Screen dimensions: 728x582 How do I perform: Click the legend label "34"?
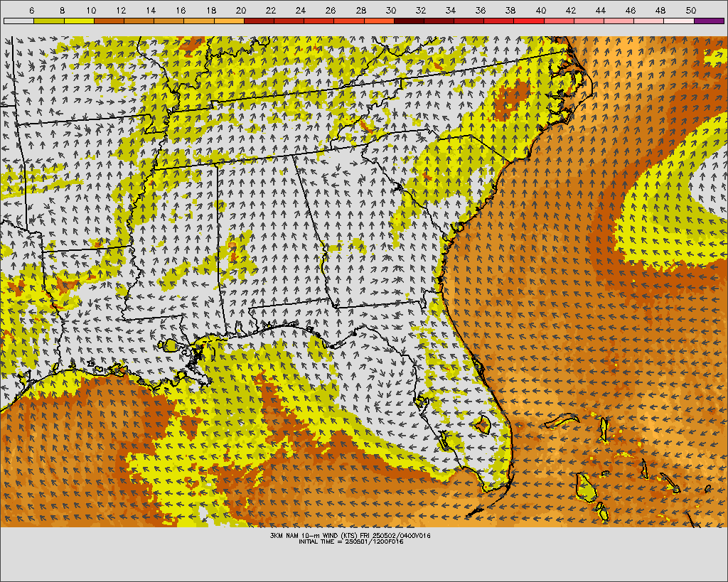[450, 10]
